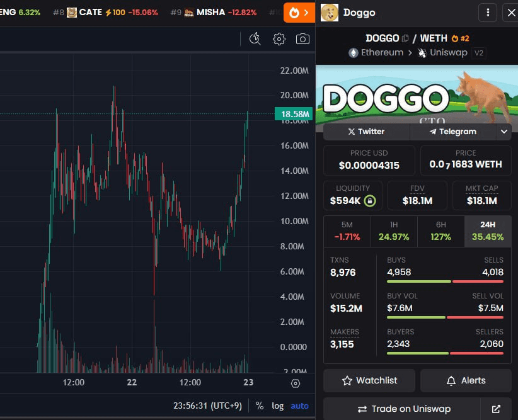The width and height of the screenshot is (518, 420).
Task: Copy the DOGGO token address icon
Action: 405,38
